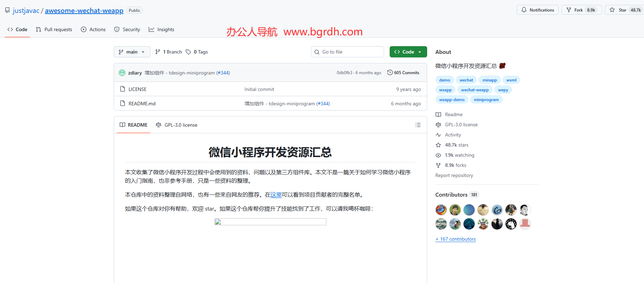
Task: Open the README outline list icon
Action: coord(418,125)
